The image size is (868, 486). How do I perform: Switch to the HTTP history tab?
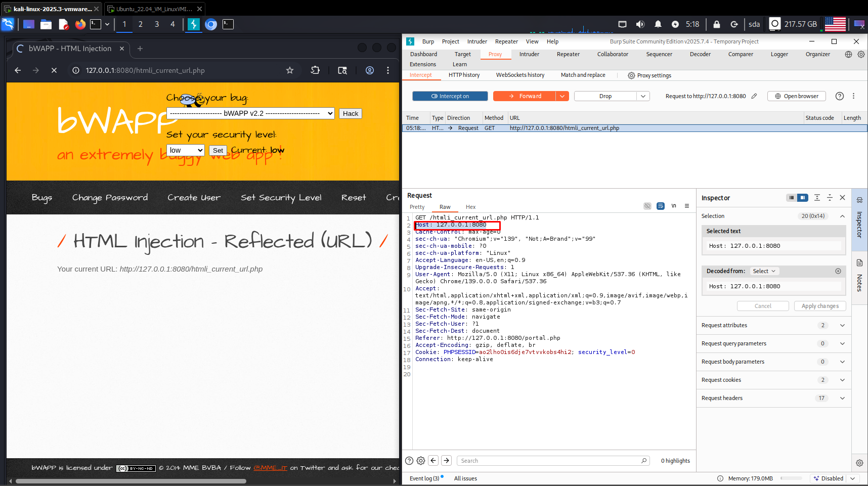[x=464, y=75]
